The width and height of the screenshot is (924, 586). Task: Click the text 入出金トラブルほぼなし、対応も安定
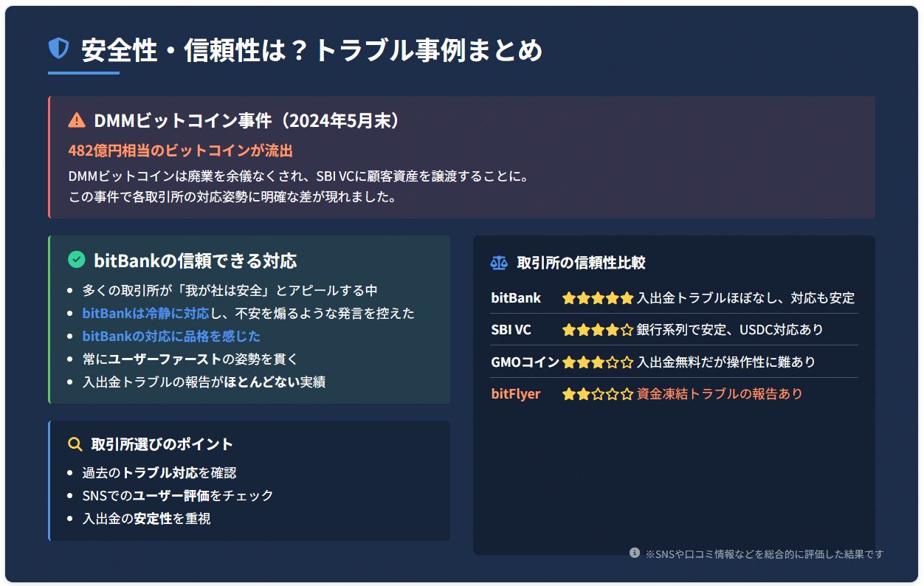pos(745,298)
